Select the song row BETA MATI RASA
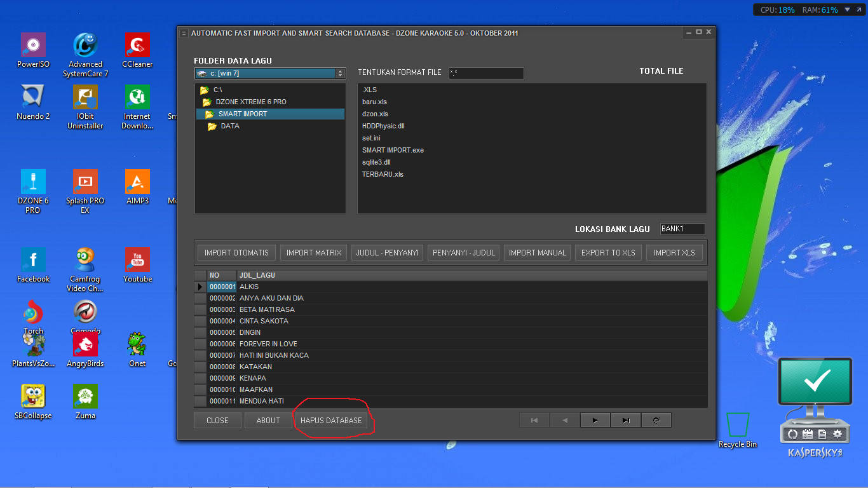Image resolution: width=868 pixels, height=488 pixels. coord(451,309)
